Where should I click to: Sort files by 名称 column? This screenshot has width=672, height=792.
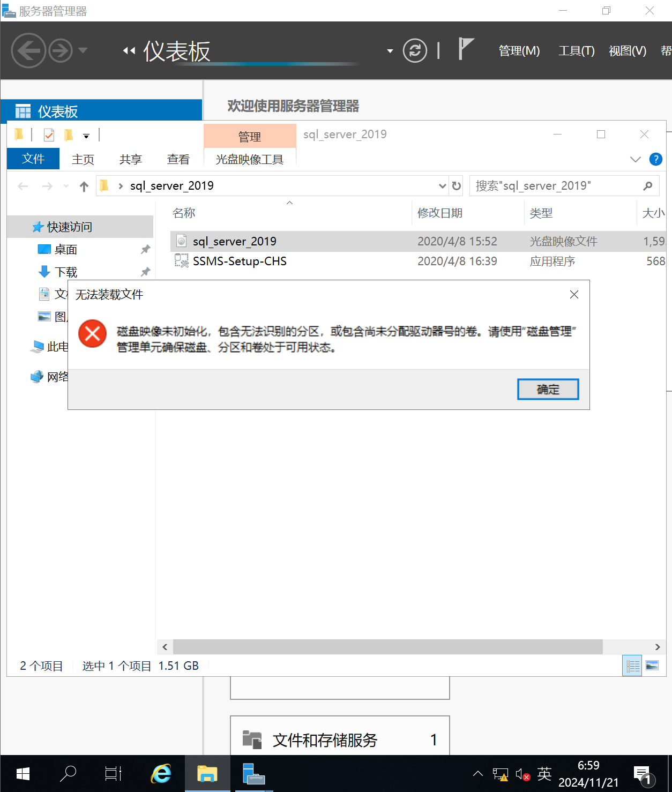(184, 213)
